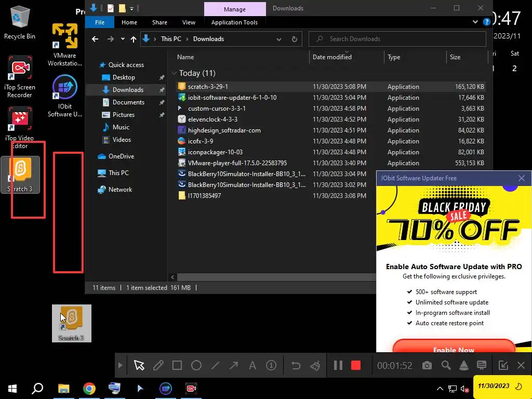
Task: Open the File menu in Explorer
Action: click(x=100, y=22)
